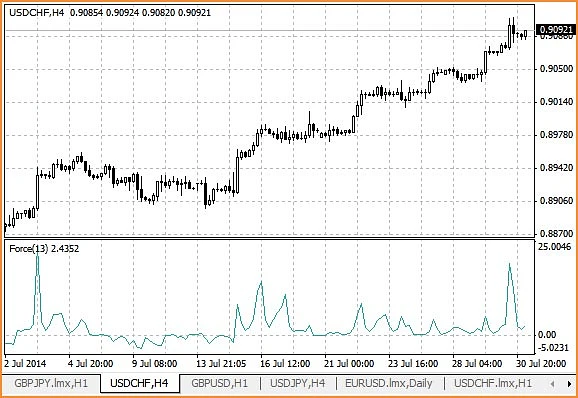Open the EURUSD.lmx,Daily chart tab
Viewport: 578px width, 398px height.
click(x=389, y=383)
